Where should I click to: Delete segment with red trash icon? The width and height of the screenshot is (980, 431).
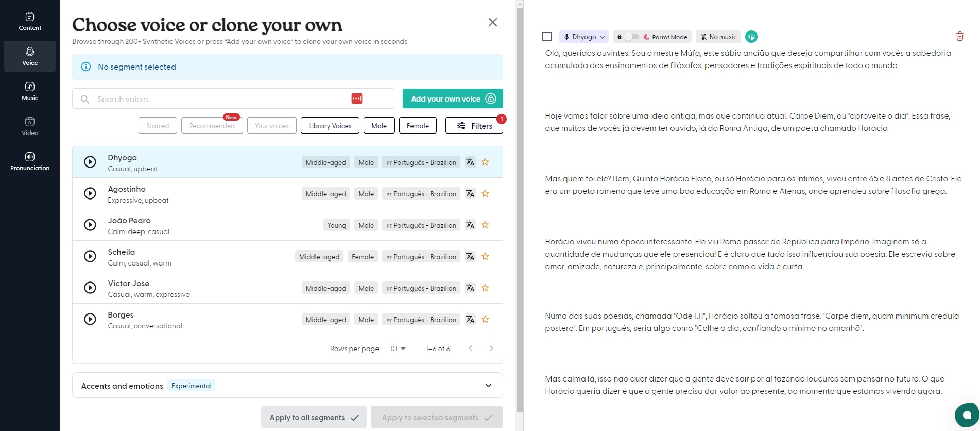click(x=959, y=37)
